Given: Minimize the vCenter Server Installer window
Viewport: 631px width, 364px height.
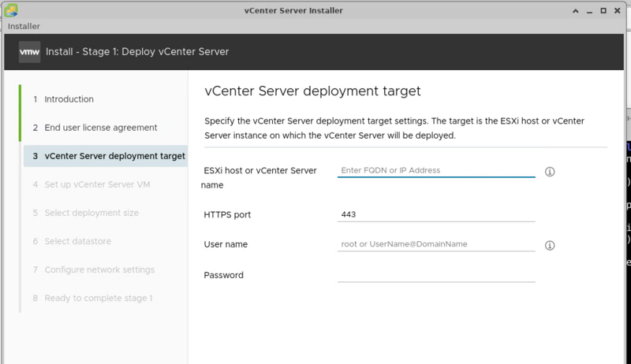Looking at the screenshot, I should pyautogui.click(x=589, y=11).
